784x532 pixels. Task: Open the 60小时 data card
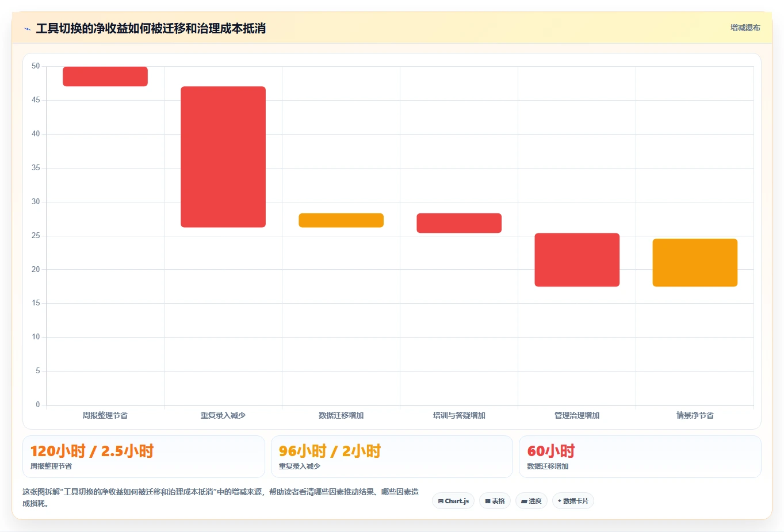coord(640,457)
